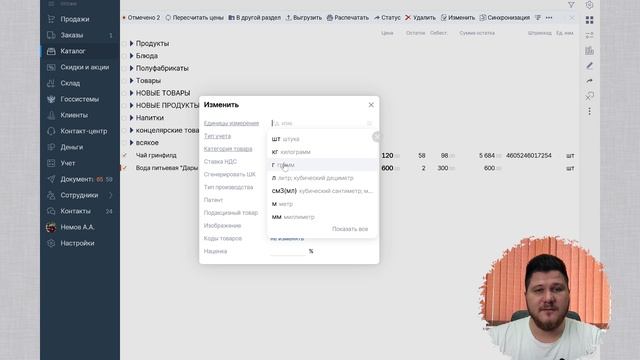Viewport: 640px width, 360px height.
Task: Click the gear icon at top right
Action: [x=589, y=5]
